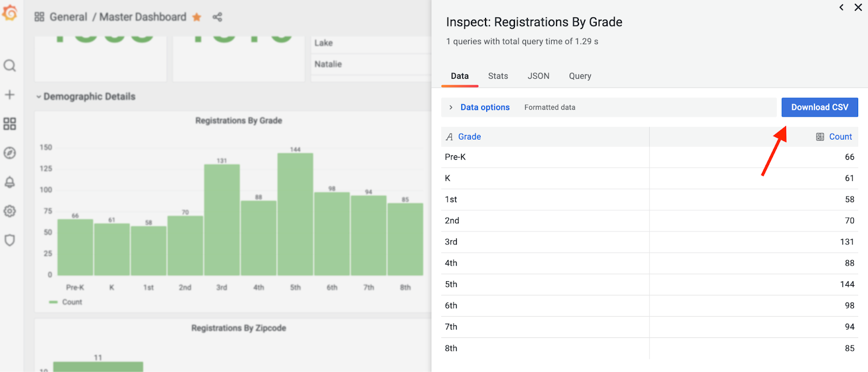Expand the Data options section
Screen dimensions: 868x372
(x=484, y=108)
